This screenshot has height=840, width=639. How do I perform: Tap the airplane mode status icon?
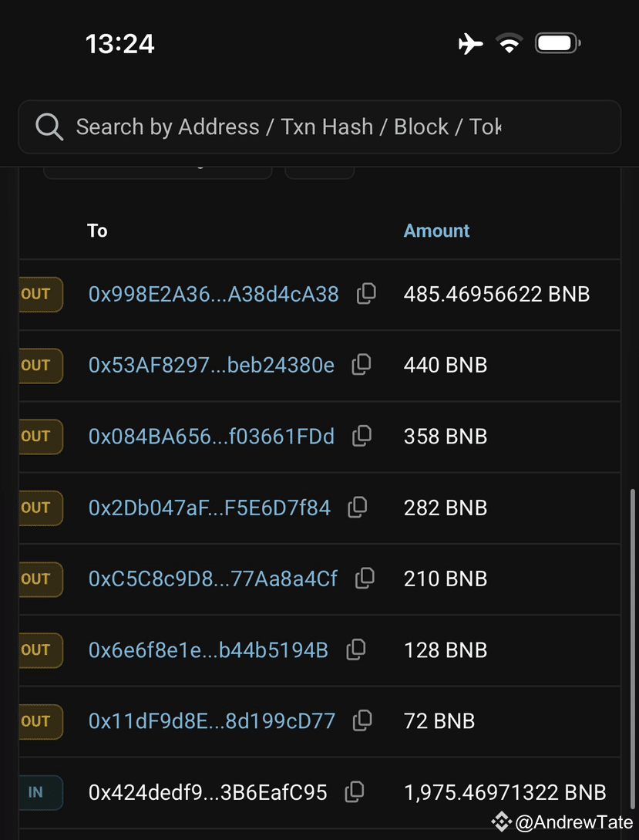coord(470,43)
